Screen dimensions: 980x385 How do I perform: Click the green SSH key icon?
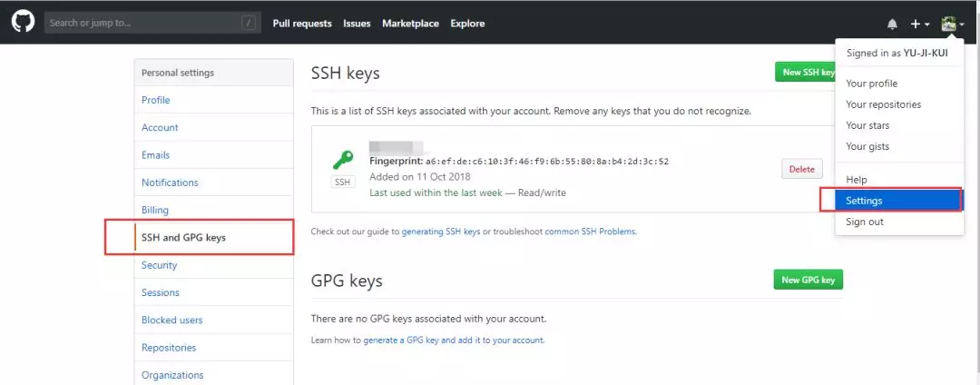coord(342,160)
